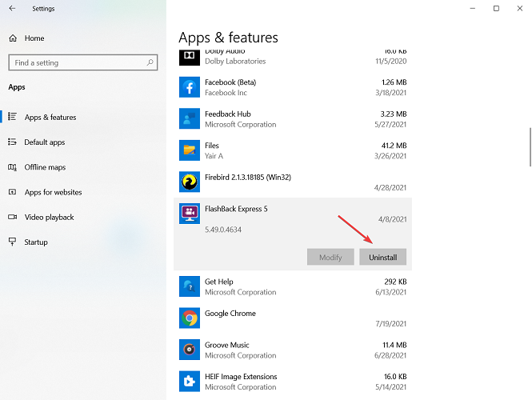Click the FlashBack install date 4/8/2021
532x400 pixels.
(392, 219)
